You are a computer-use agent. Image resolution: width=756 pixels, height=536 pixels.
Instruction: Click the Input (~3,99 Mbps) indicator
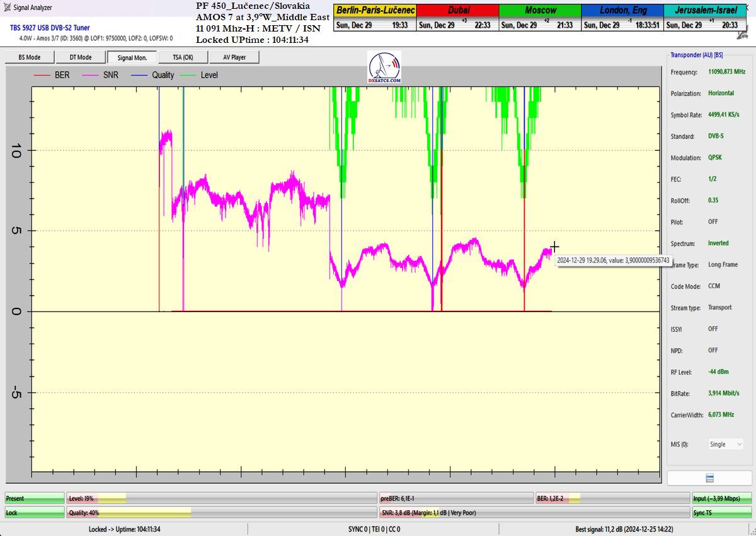(x=721, y=498)
